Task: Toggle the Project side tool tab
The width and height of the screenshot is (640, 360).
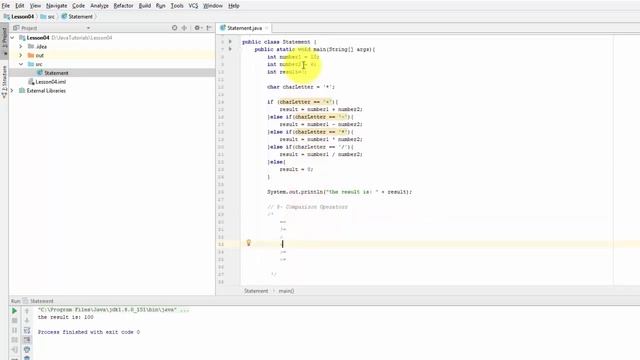Action: [x=4, y=40]
